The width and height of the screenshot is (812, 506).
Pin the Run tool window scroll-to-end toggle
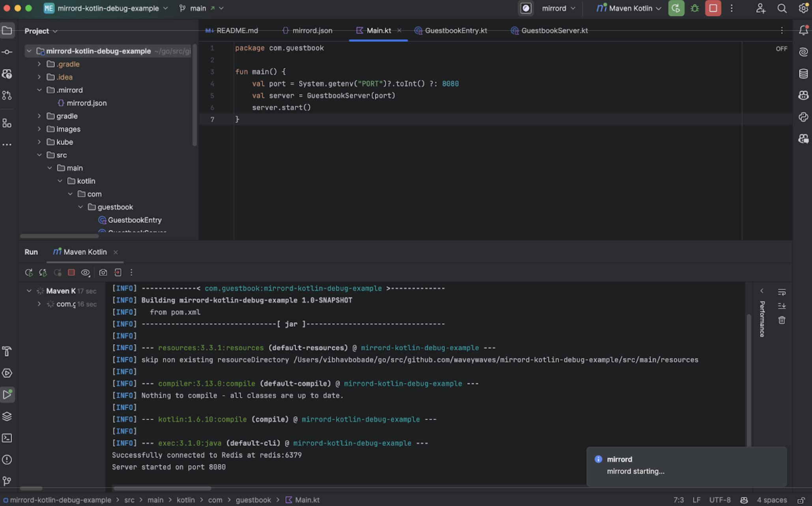[x=782, y=305]
